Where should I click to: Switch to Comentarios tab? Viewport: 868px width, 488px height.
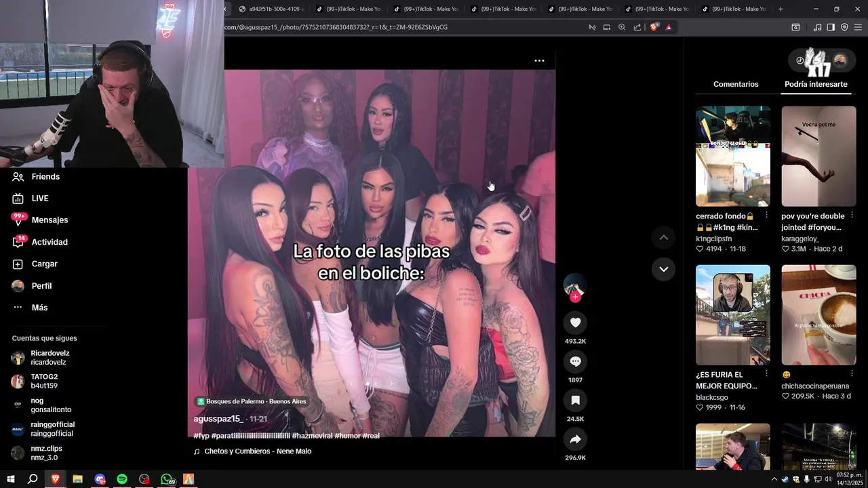coord(736,84)
